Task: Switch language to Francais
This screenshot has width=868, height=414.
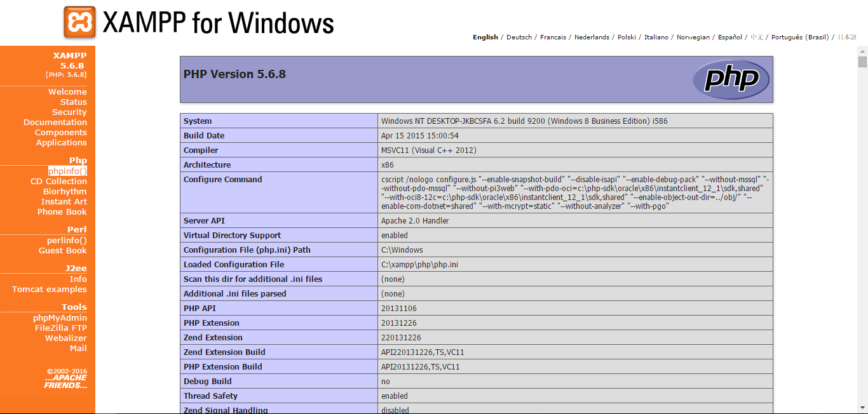Action: coord(553,37)
